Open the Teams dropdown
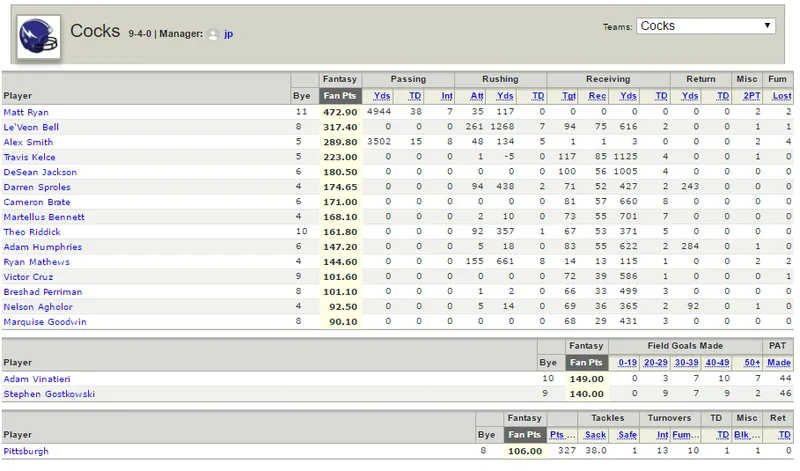The image size is (800, 471). (x=706, y=26)
